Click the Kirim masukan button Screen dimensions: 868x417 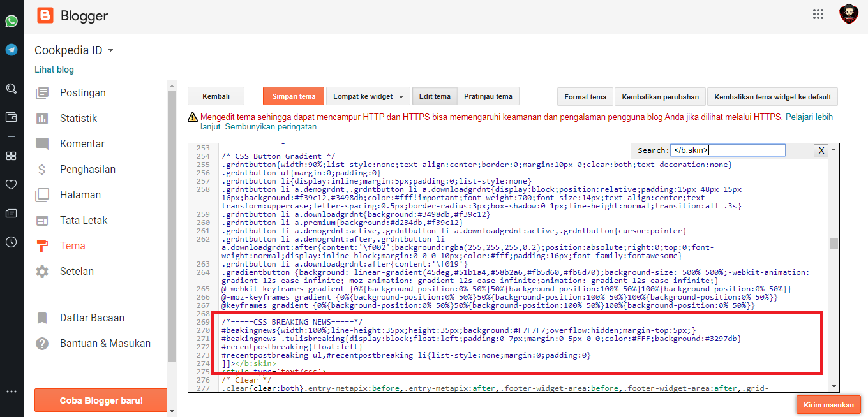pyautogui.click(x=828, y=405)
